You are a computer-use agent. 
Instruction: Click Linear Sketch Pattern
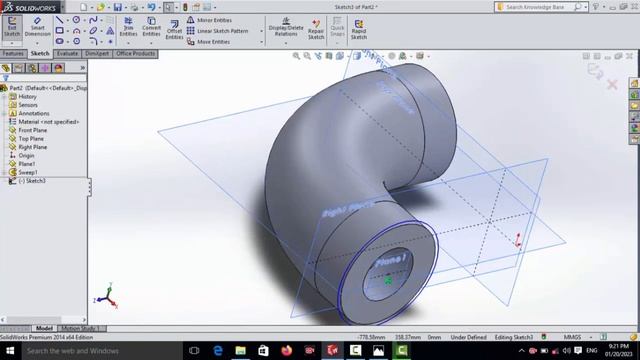[218, 31]
